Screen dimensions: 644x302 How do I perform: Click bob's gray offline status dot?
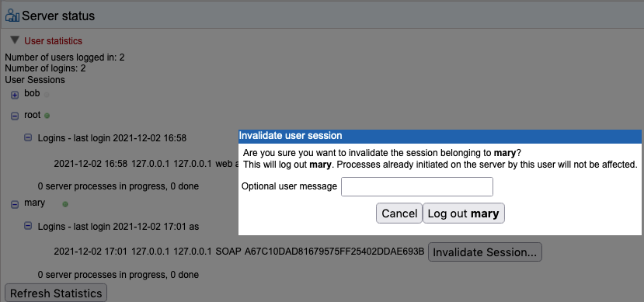(x=47, y=95)
